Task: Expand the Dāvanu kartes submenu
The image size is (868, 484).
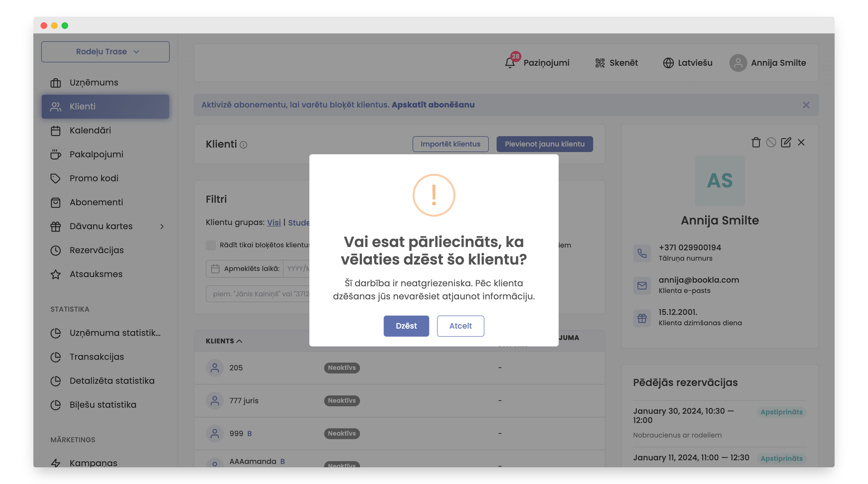Action: (x=162, y=226)
